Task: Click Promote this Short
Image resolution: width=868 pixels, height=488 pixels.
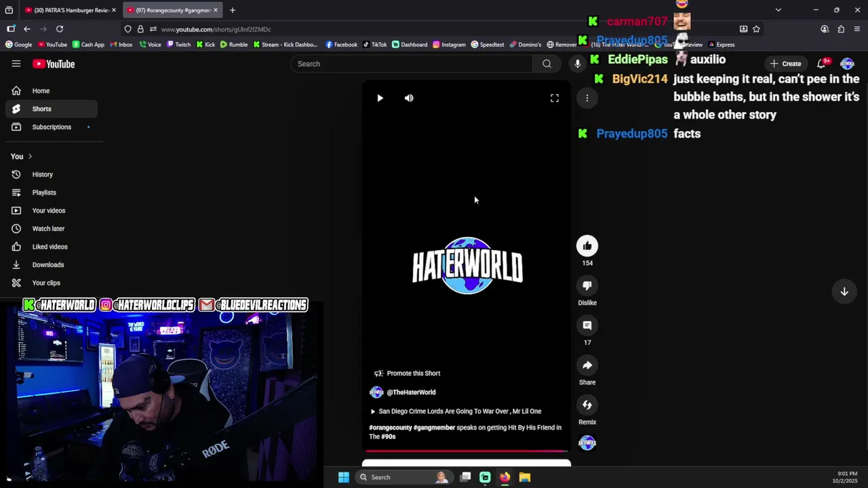Action: point(407,373)
